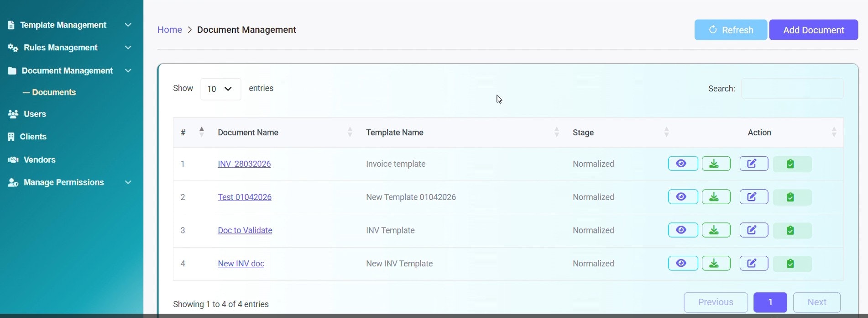Open the New INV doc link

tap(241, 264)
